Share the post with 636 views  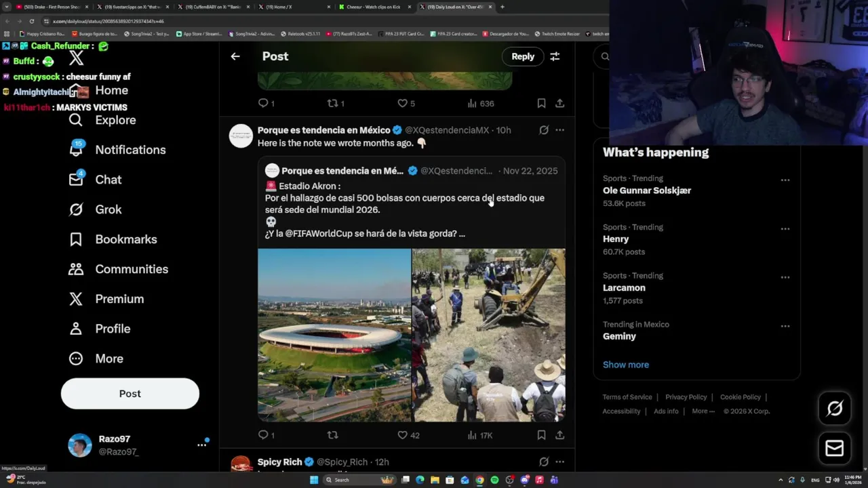pos(559,103)
